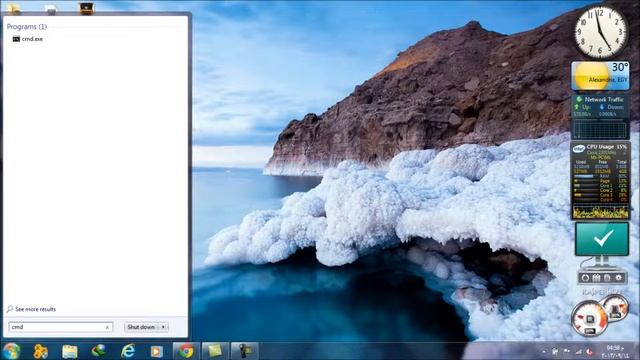Switch to Google Chrome in the taskbar

186,351
